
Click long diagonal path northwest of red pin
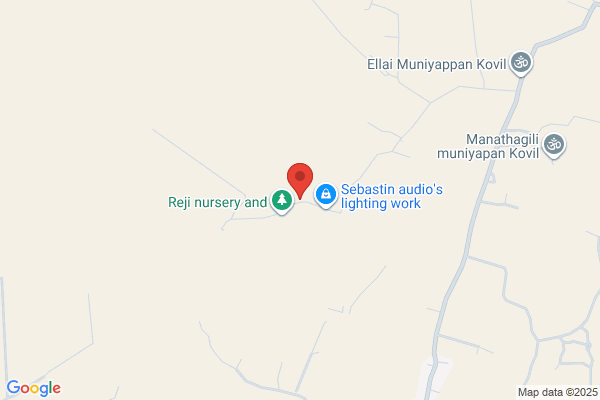pos(199,162)
